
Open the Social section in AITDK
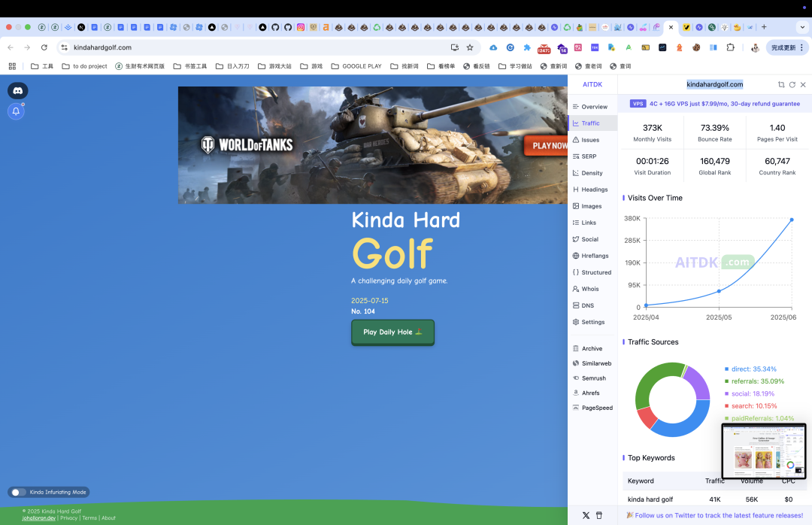(592, 239)
